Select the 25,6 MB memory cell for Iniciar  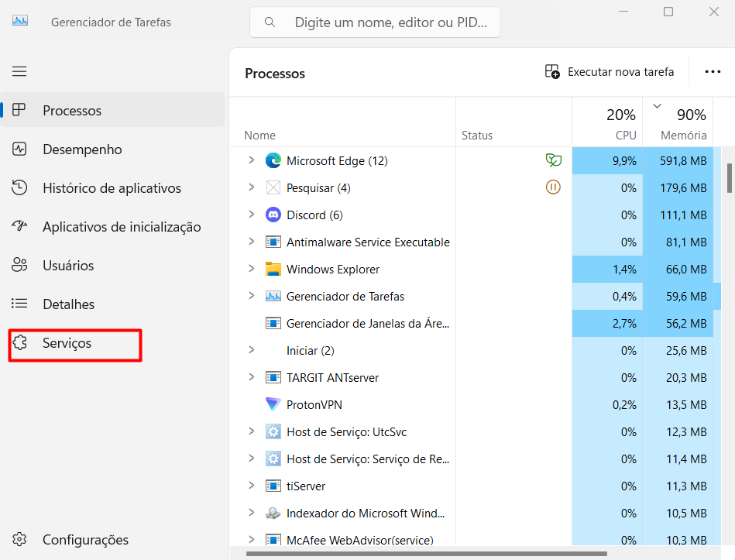[678, 351]
